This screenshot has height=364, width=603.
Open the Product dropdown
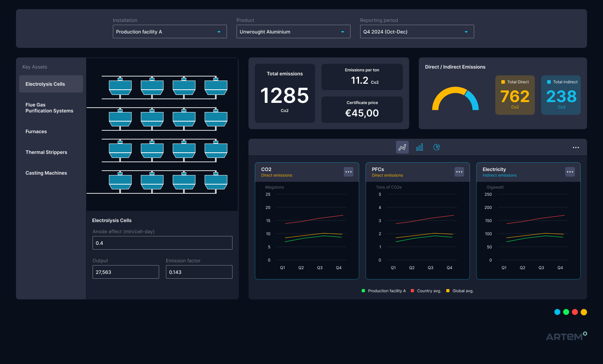point(294,31)
